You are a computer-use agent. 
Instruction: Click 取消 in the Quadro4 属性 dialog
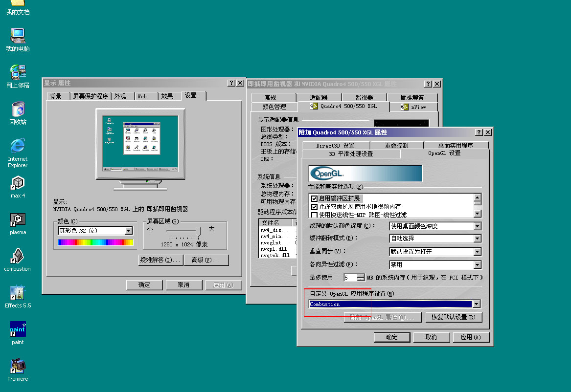point(431,337)
